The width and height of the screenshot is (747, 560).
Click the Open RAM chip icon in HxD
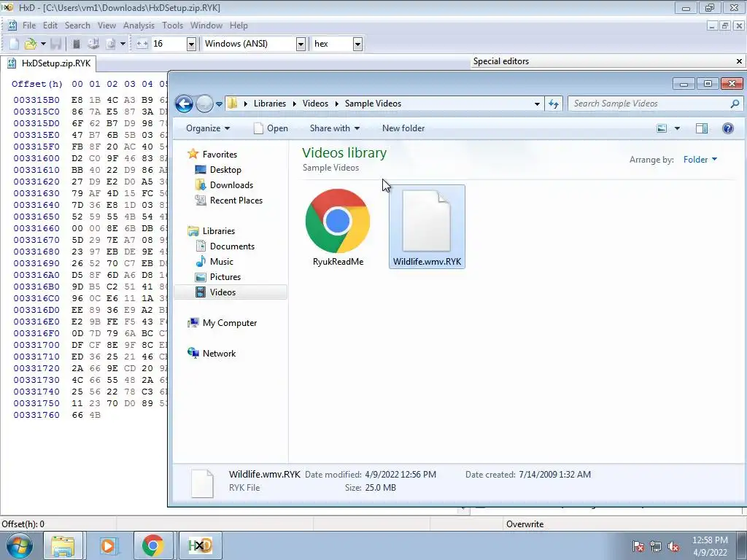tap(76, 44)
